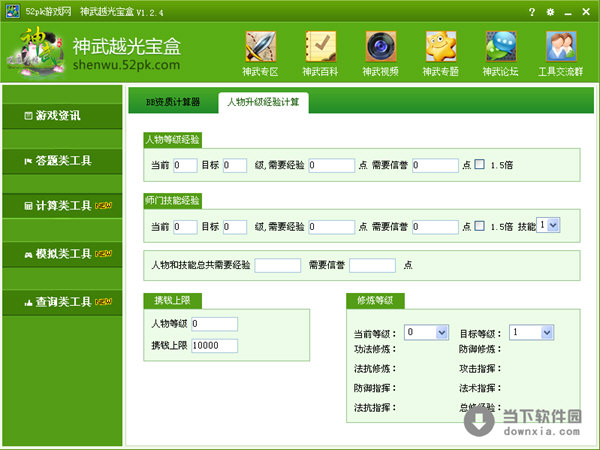The image size is (600, 450).
Task: Open 模拟类工具 in the sidebar
Action: point(62,254)
